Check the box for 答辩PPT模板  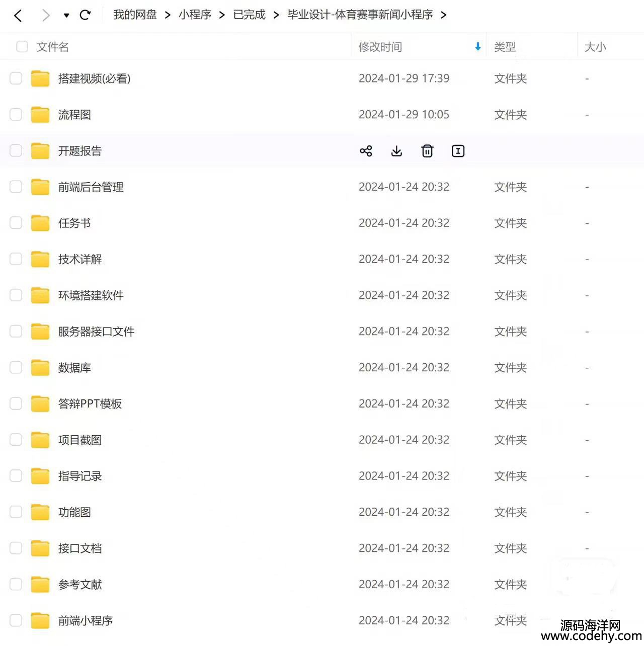[x=16, y=404]
